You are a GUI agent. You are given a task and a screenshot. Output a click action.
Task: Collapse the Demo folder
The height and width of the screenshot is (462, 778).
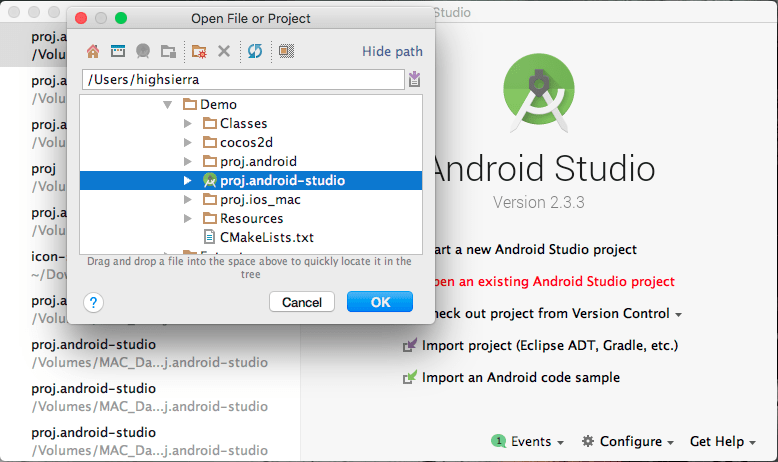167,105
